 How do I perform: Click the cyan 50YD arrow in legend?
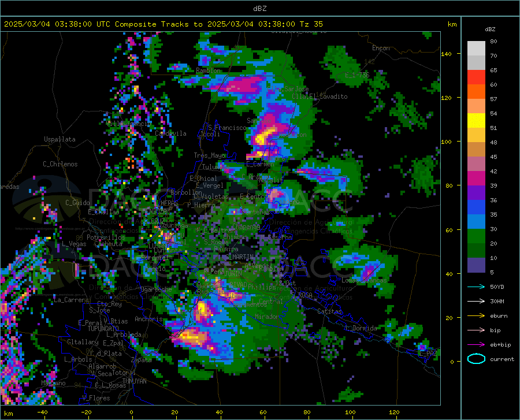pyautogui.click(x=476, y=287)
